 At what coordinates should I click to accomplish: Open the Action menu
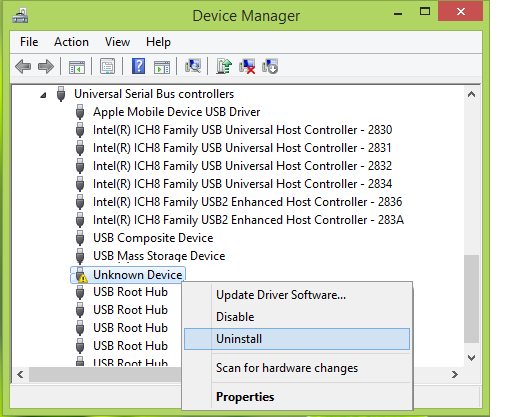(x=71, y=42)
